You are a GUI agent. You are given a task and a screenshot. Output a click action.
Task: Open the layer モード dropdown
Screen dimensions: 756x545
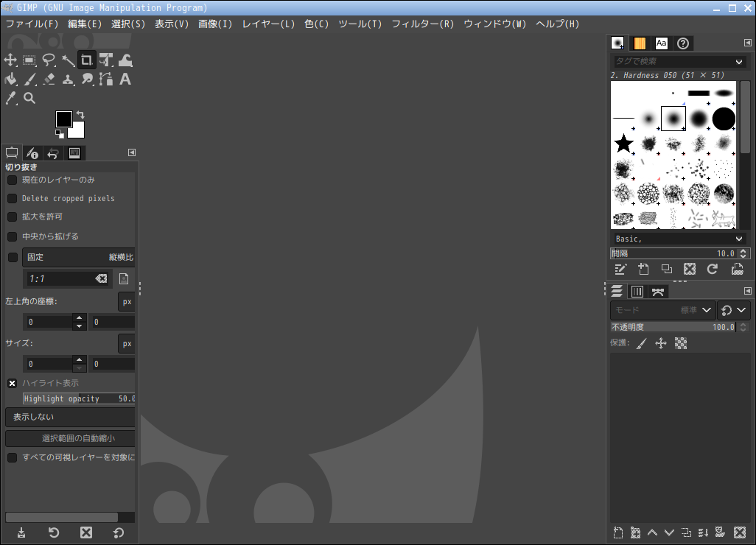[663, 310]
